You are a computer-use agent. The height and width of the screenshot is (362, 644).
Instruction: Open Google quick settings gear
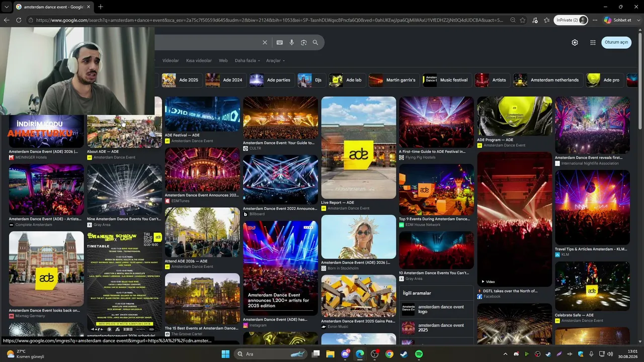pos(575,42)
